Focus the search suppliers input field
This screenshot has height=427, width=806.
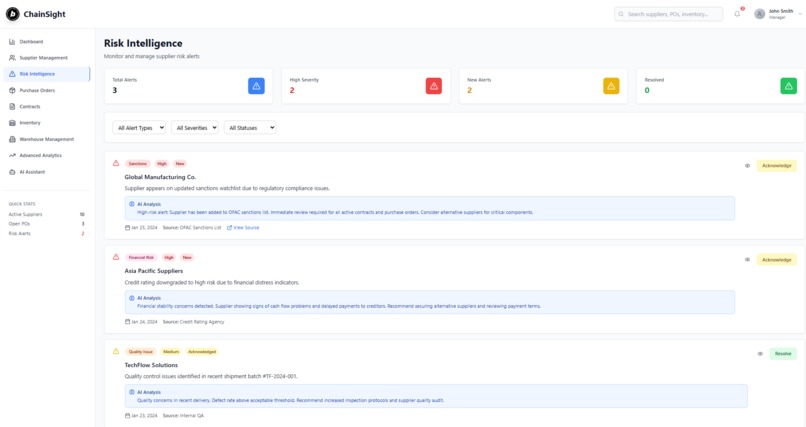(668, 14)
